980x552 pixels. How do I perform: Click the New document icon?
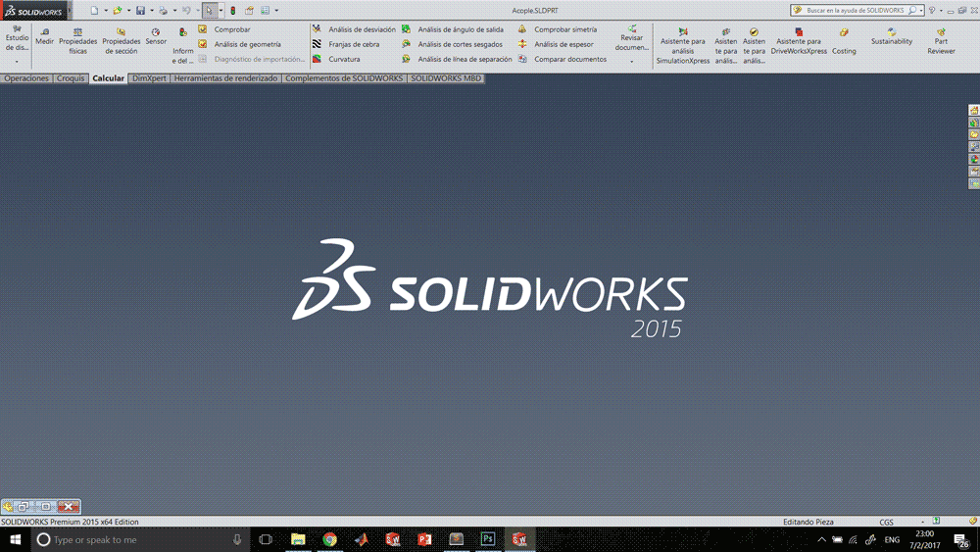pyautogui.click(x=94, y=11)
